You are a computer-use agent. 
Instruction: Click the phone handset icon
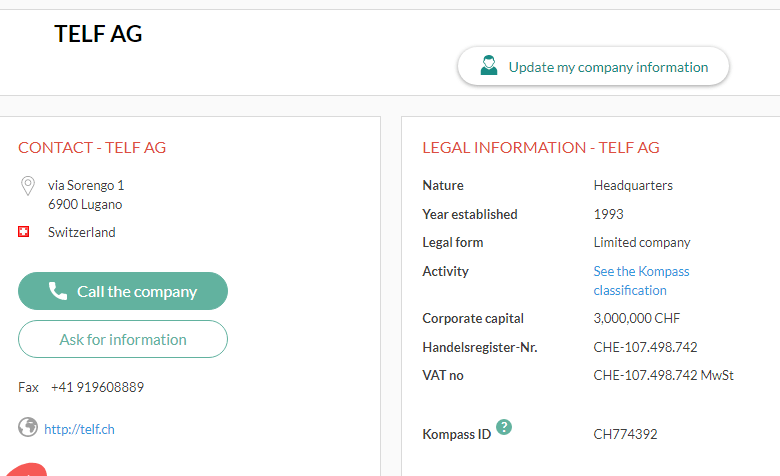tap(58, 291)
